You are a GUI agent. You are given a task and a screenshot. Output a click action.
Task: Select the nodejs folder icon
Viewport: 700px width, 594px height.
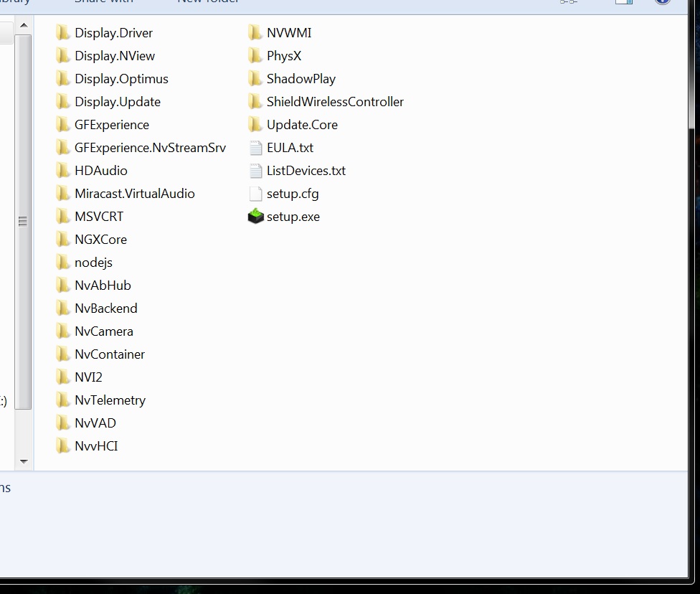tap(63, 262)
